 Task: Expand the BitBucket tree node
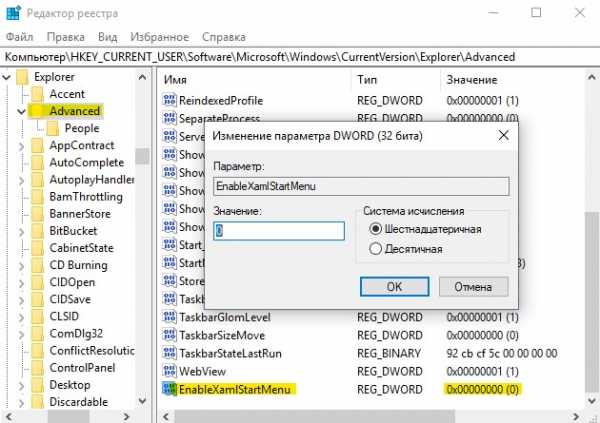pos(21,232)
